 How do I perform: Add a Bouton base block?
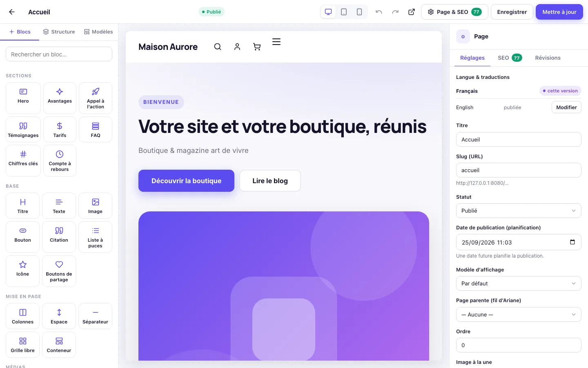click(23, 237)
